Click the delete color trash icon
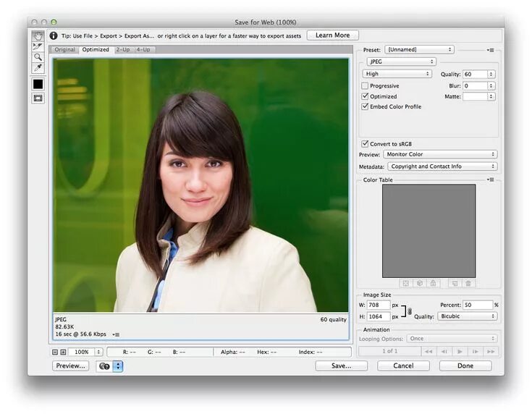This screenshot has width=532, height=414. (468, 283)
